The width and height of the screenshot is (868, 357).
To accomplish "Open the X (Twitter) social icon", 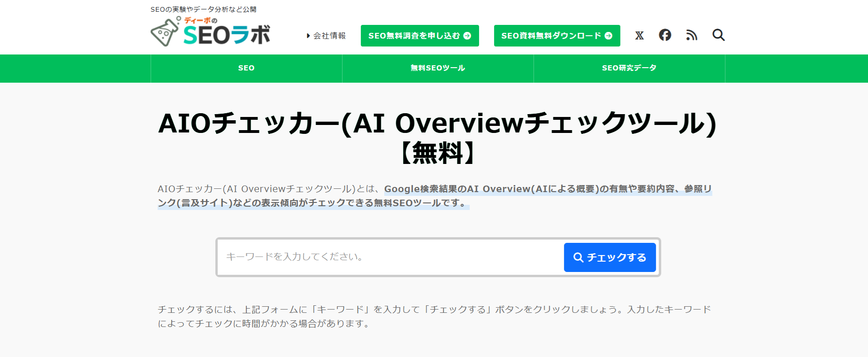I will (639, 36).
